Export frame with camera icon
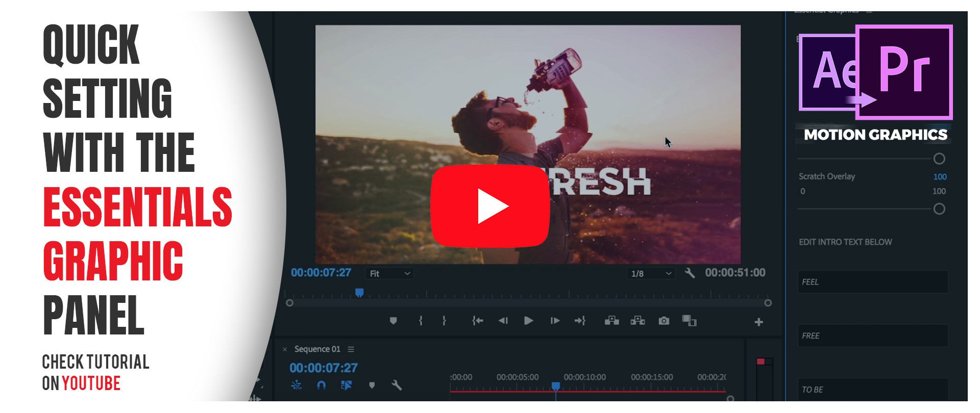This screenshot has width=980, height=413. click(664, 321)
